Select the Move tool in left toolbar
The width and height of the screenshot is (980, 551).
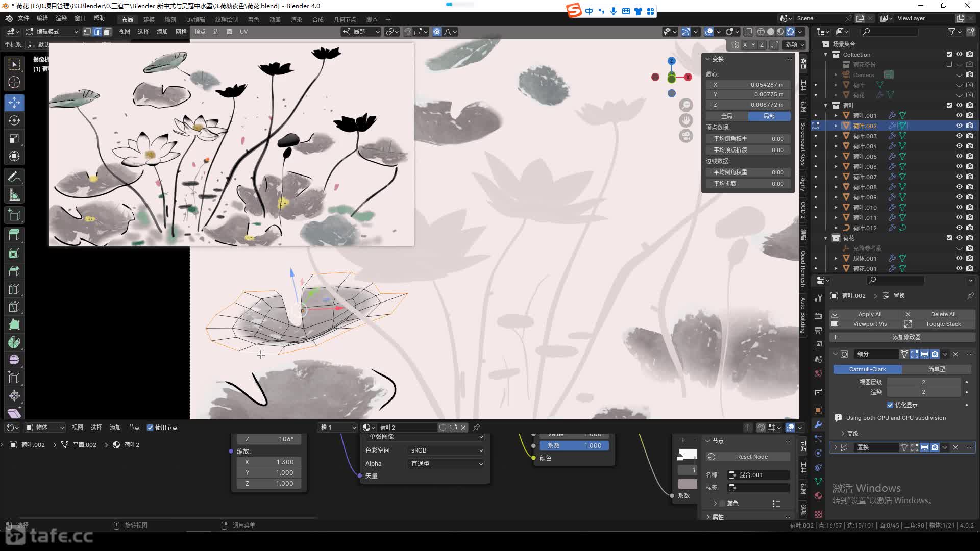(14, 103)
